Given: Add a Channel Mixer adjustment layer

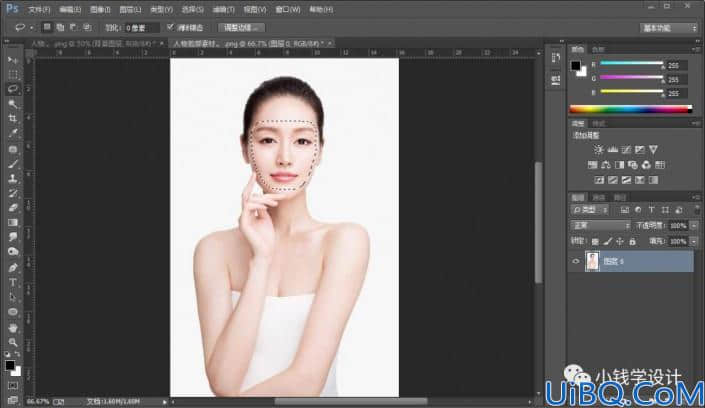Looking at the screenshot, I should [x=646, y=165].
